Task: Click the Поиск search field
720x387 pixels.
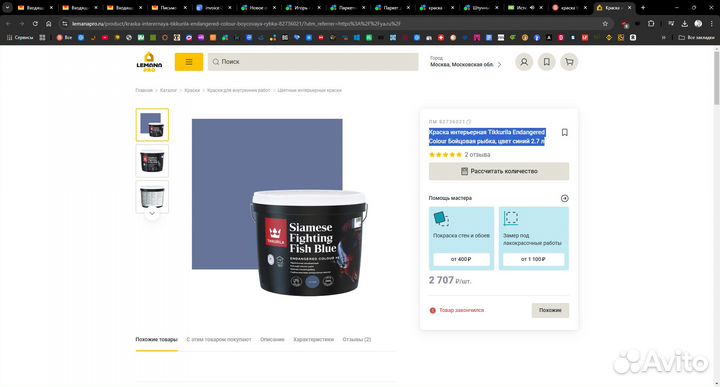Action: pyautogui.click(x=313, y=62)
